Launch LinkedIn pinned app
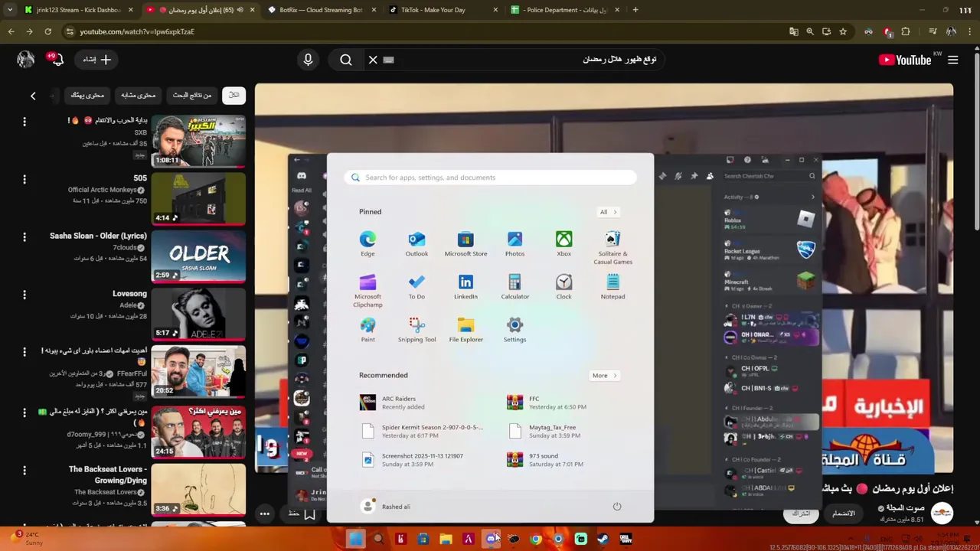 point(465,287)
